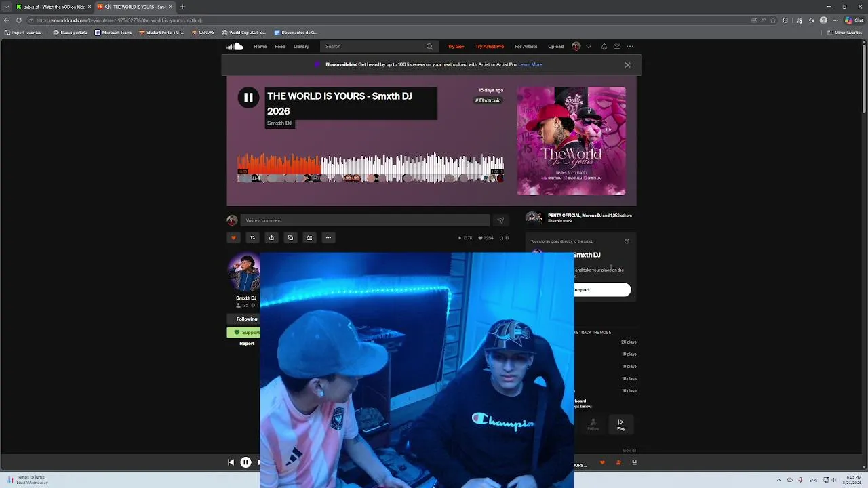Image resolution: width=868 pixels, height=488 pixels.
Task: Skip to previous track in bottom player
Action: click(231, 462)
